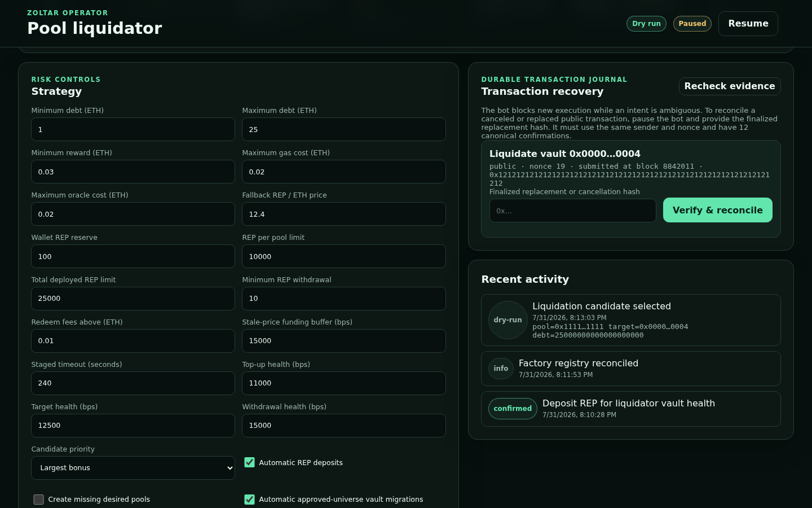
Task: Click the 'Liquidate vault 0x0000…0004' title
Action: [x=565, y=154]
